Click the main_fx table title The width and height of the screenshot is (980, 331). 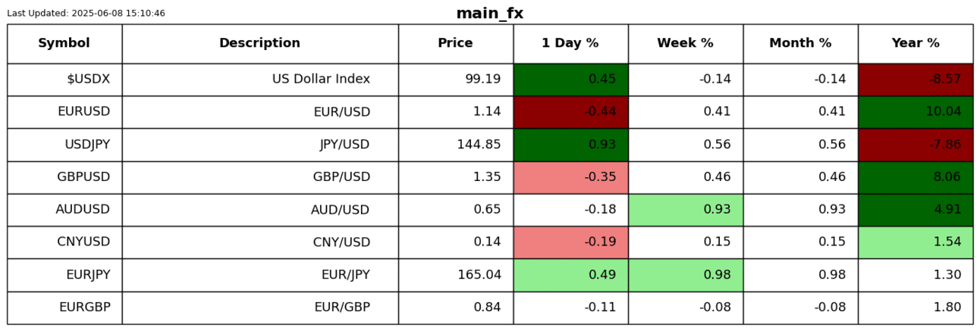click(x=489, y=14)
